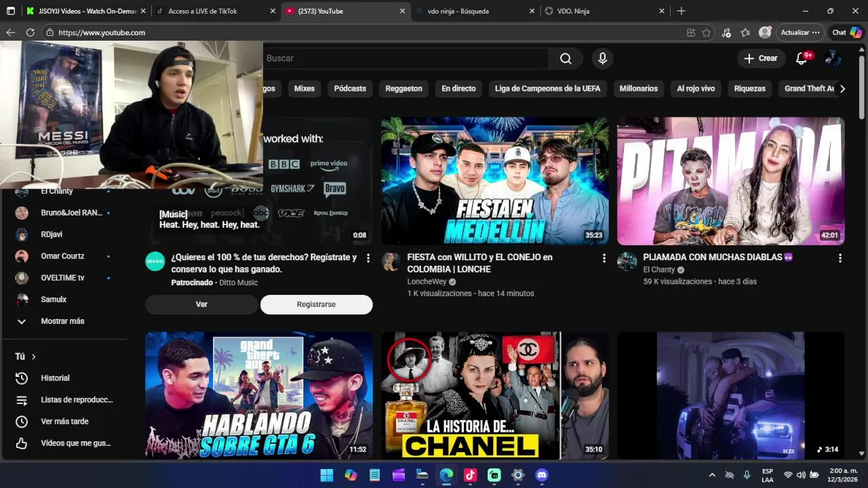
Task: Bookmark this page with the star icon
Action: (707, 33)
